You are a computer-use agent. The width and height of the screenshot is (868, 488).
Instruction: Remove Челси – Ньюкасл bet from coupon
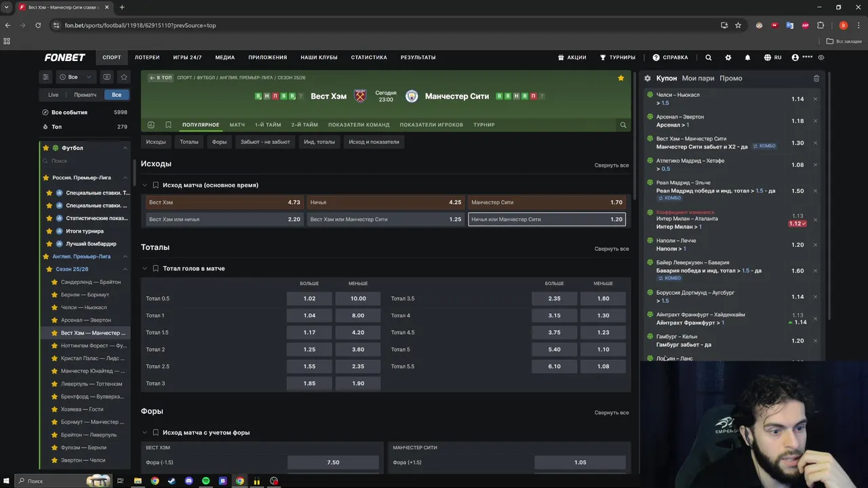(815, 99)
